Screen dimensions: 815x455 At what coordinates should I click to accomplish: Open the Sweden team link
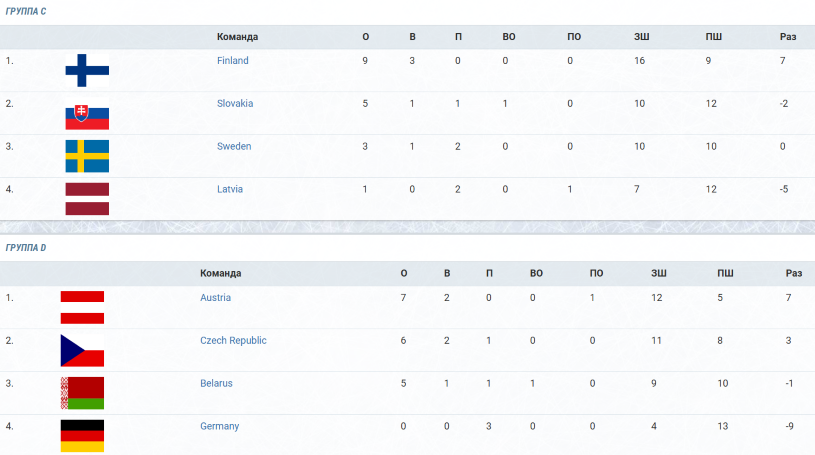click(234, 147)
